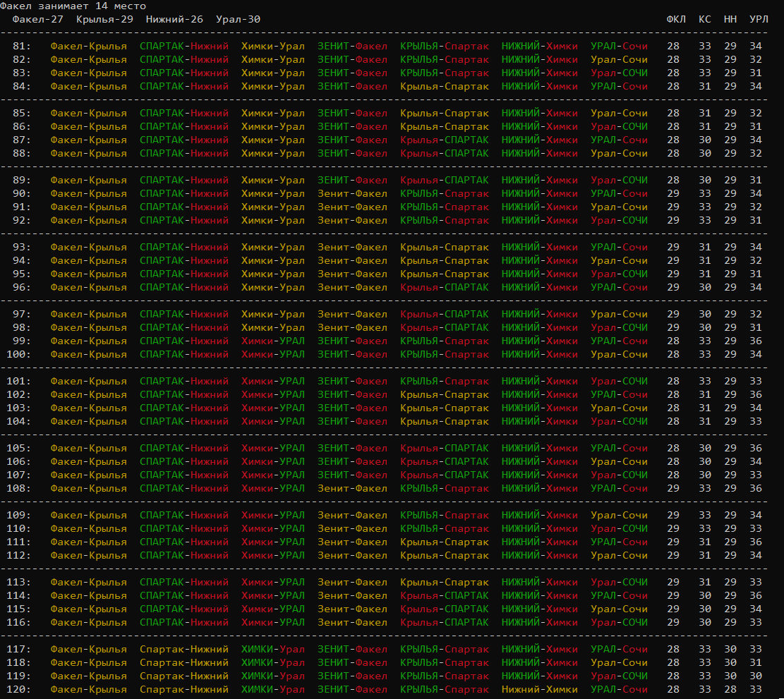784x699 pixels.
Task: Select the 'УРЛ' column header
Action: (759, 20)
